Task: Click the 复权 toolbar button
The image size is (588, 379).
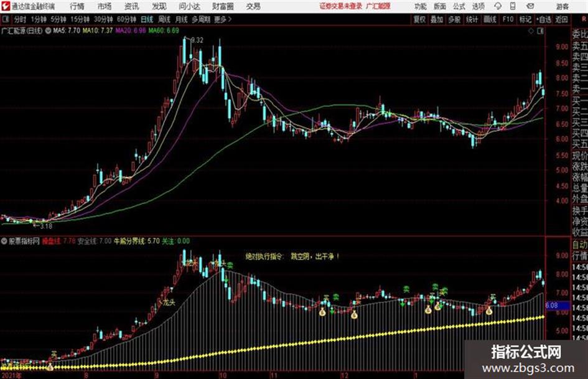Action: 419,19
